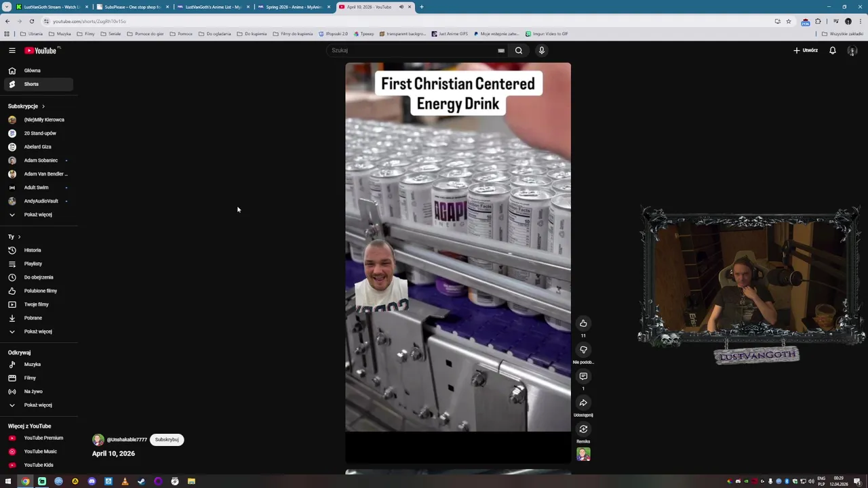The image size is (868, 488).
Task: Open Na żywo live section
Action: (37, 391)
